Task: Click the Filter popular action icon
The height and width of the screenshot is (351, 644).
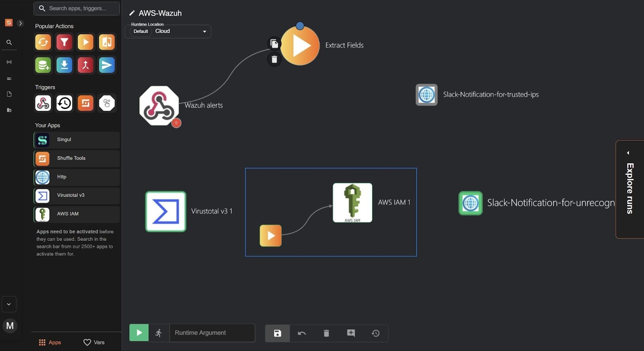Action: pos(64,42)
